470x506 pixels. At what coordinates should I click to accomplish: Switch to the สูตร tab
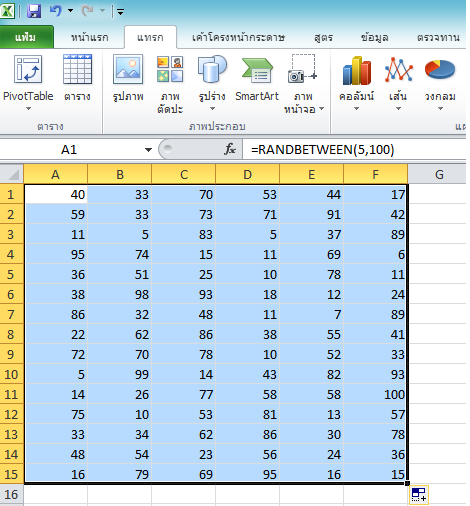coord(323,37)
